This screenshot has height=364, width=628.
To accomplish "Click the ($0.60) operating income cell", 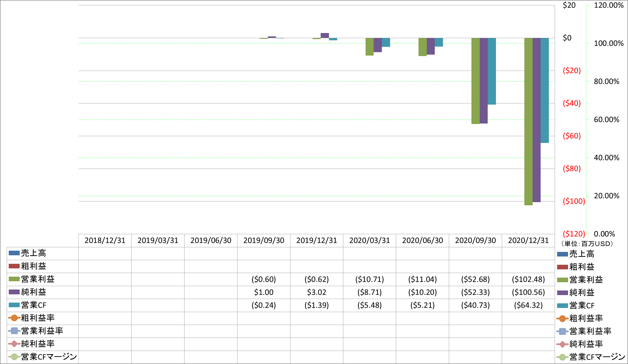I will tap(264, 279).
